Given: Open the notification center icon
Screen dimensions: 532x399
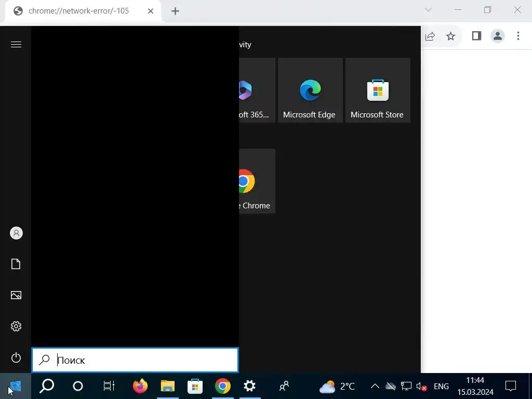Looking at the screenshot, I should click(511, 386).
